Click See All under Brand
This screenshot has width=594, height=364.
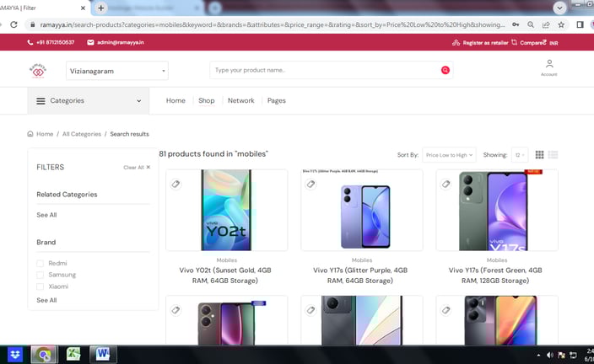[x=46, y=300]
